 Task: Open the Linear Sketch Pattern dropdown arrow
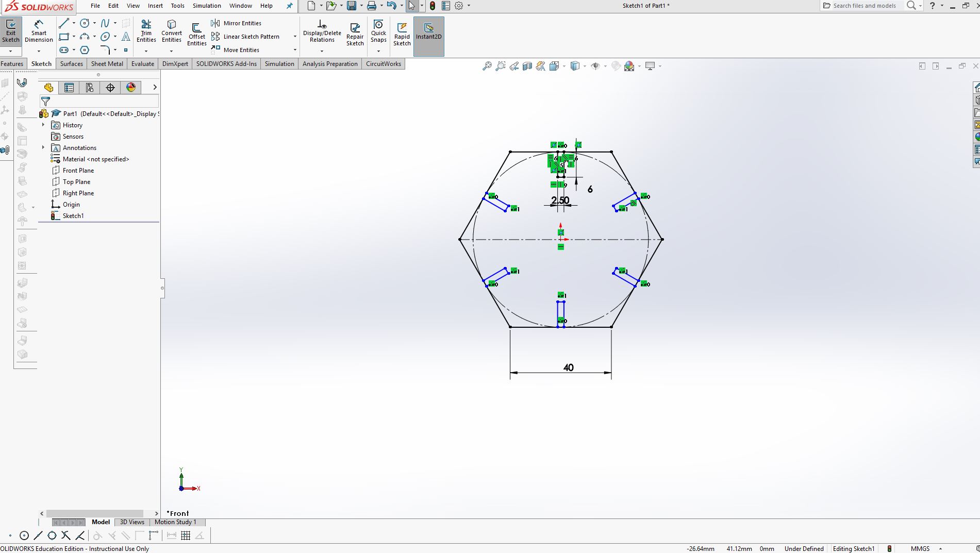tap(295, 37)
